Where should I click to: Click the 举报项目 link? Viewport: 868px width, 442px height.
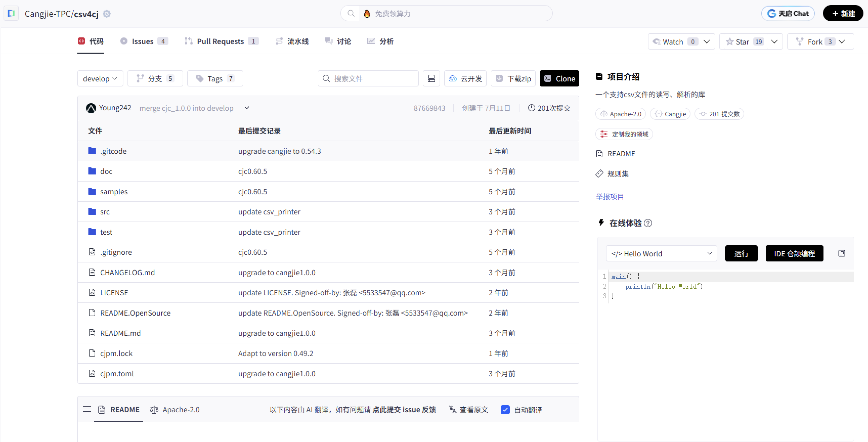(x=610, y=196)
